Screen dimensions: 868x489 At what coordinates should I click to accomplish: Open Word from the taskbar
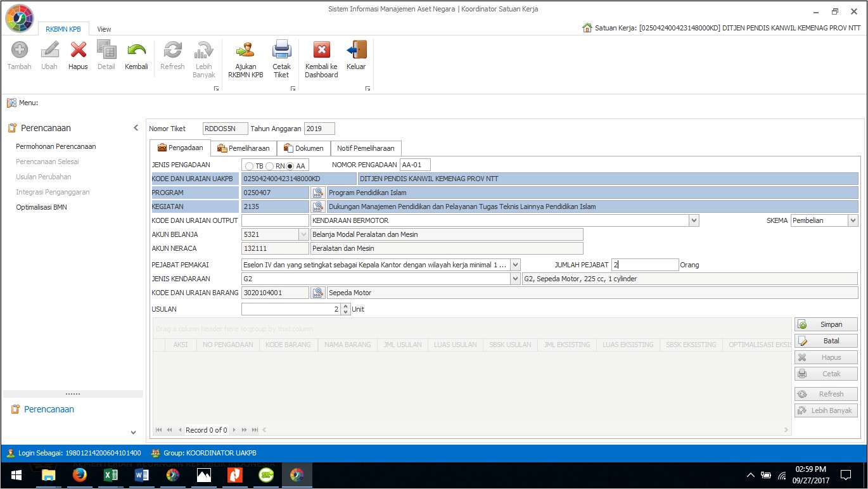pos(142,475)
